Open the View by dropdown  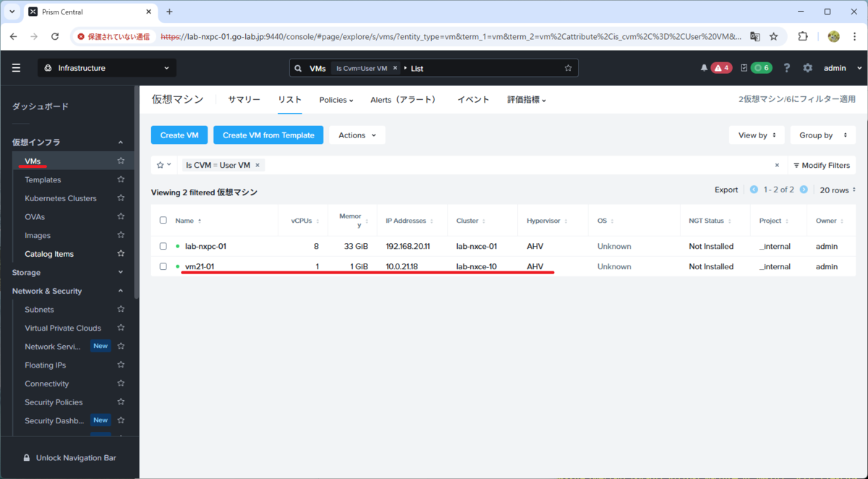pyautogui.click(x=757, y=135)
